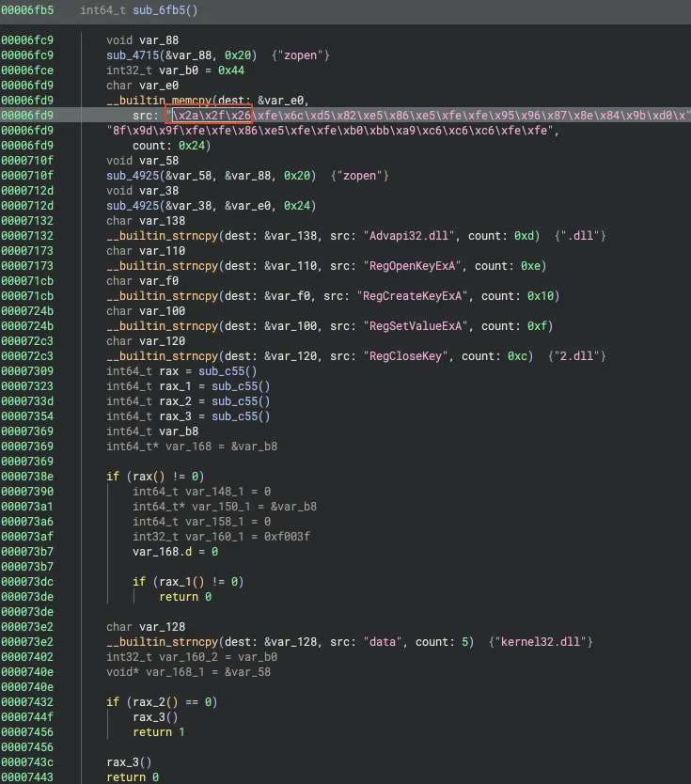
Task: Click the ".dll" comment on Advapi32 line
Action: (580, 236)
